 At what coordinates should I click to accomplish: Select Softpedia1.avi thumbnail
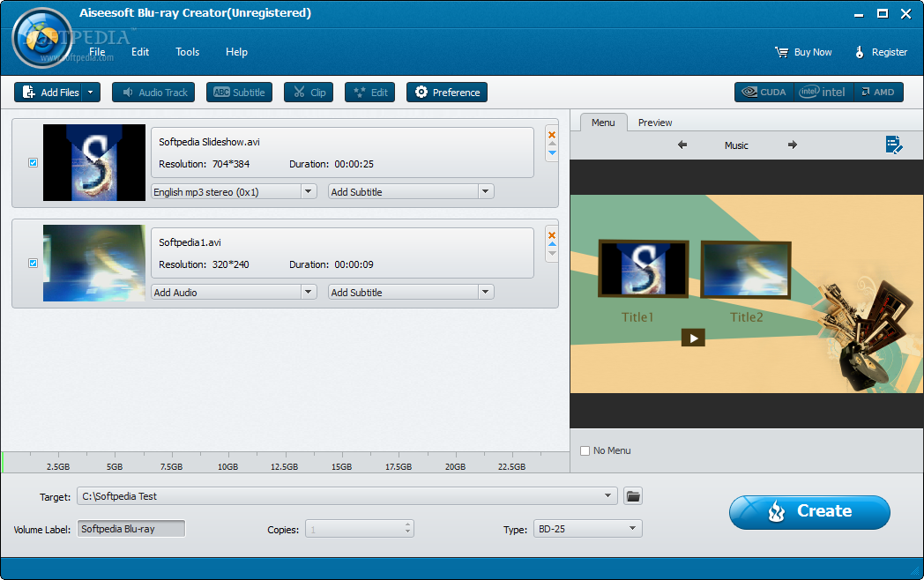[x=94, y=263]
